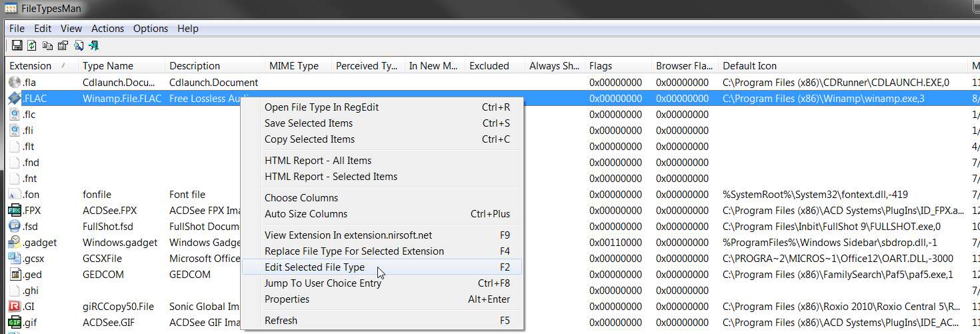The width and height of the screenshot is (980, 334).
Task: Click the .gadget row icon
Action: (15, 243)
